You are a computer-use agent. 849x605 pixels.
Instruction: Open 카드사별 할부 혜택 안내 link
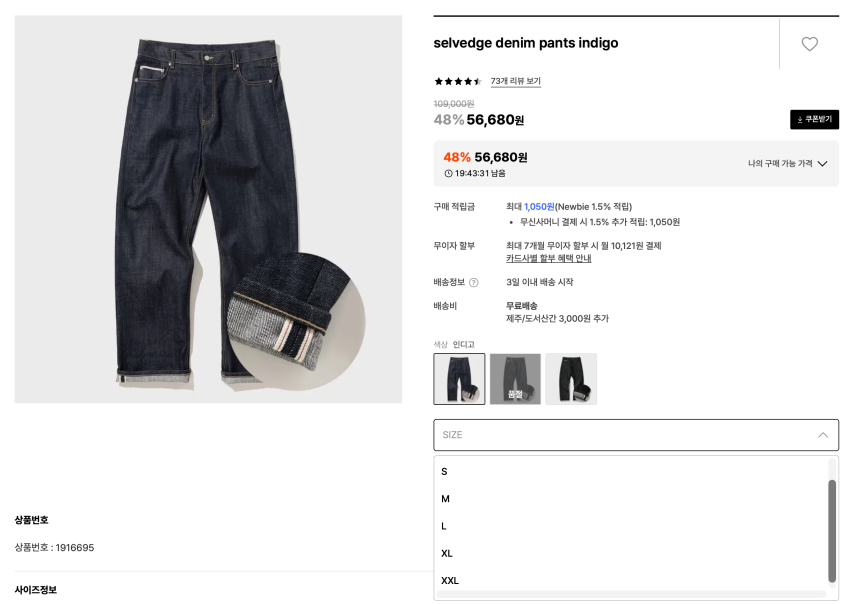click(548, 258)
